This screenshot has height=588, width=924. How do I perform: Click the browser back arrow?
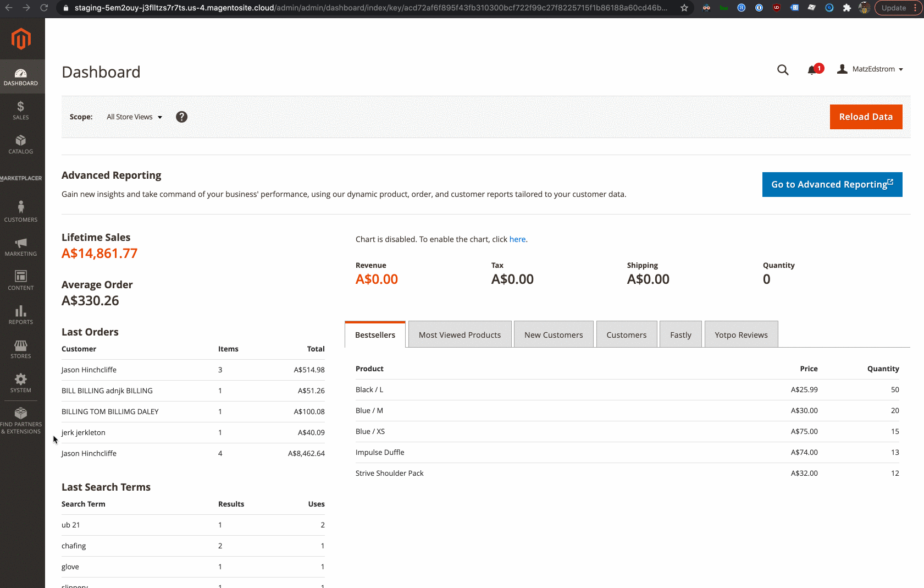point(9,8)
